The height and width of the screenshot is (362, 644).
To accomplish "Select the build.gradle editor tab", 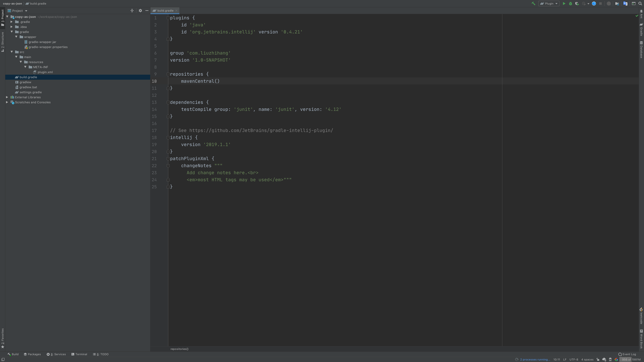I will tap(165, 10).
